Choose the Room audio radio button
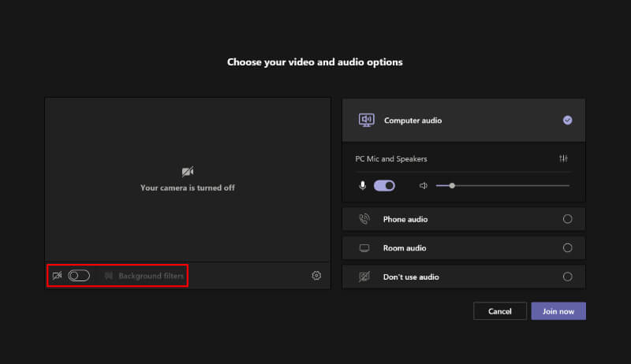The height and width of the screenshot is (364, 631). pyautogui.click(x=567, y=248)
